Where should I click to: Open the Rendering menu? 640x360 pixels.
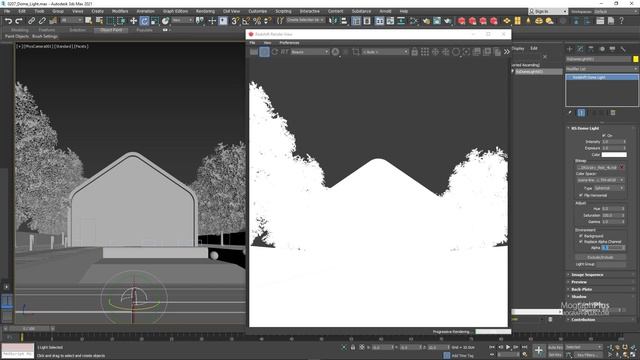205,11
